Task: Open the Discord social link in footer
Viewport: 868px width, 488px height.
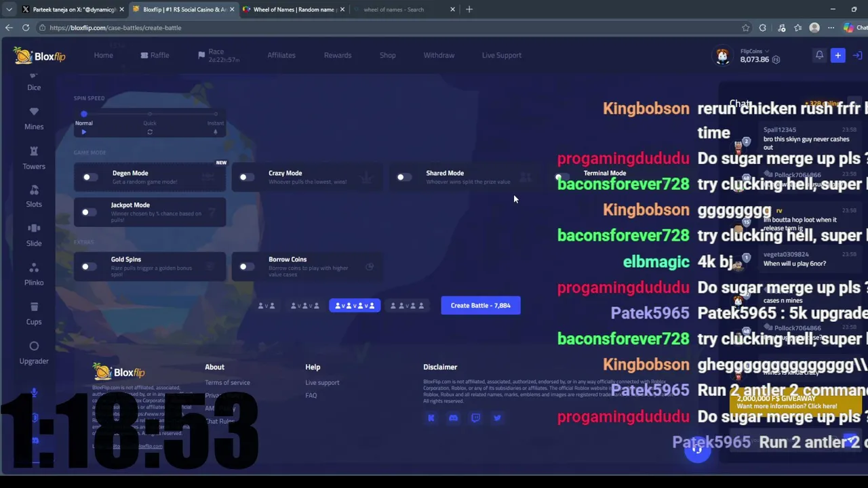Action: pyautogui.click(x=453, y=418)
